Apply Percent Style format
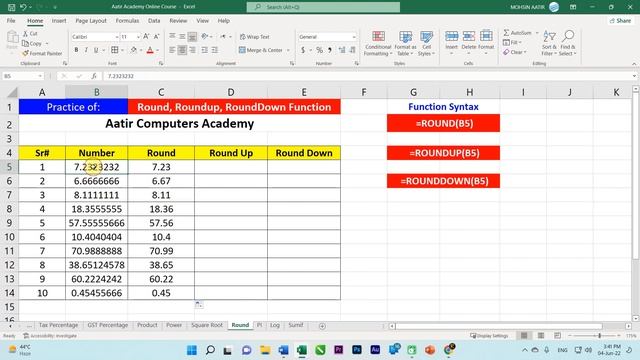Screen dimensions: 640x360 [319, 50]
